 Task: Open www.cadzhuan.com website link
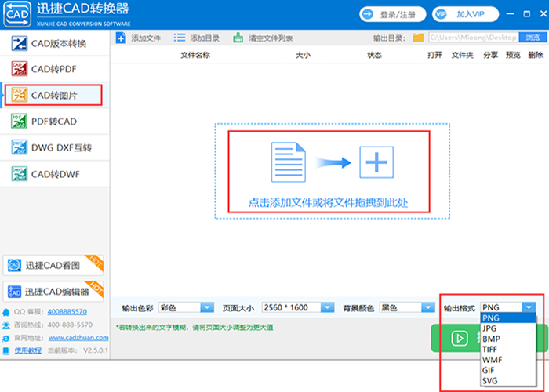click(78, 338)
